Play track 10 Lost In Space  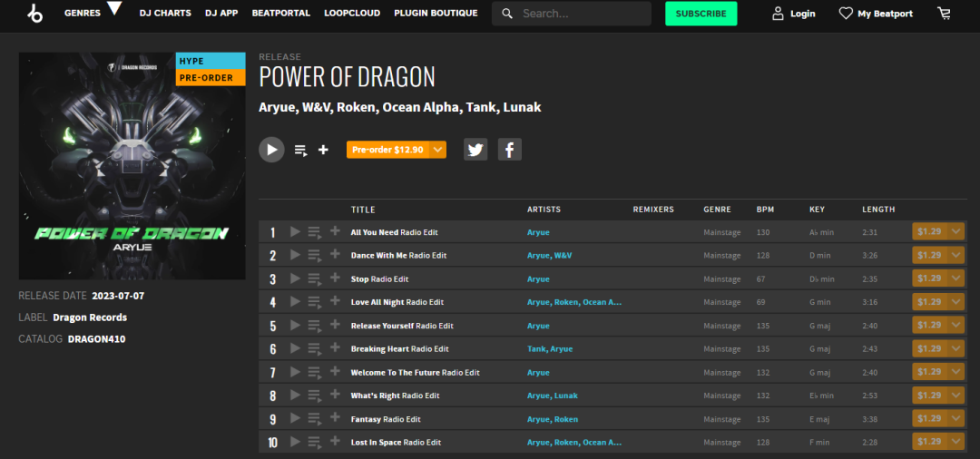coord(295,443)
